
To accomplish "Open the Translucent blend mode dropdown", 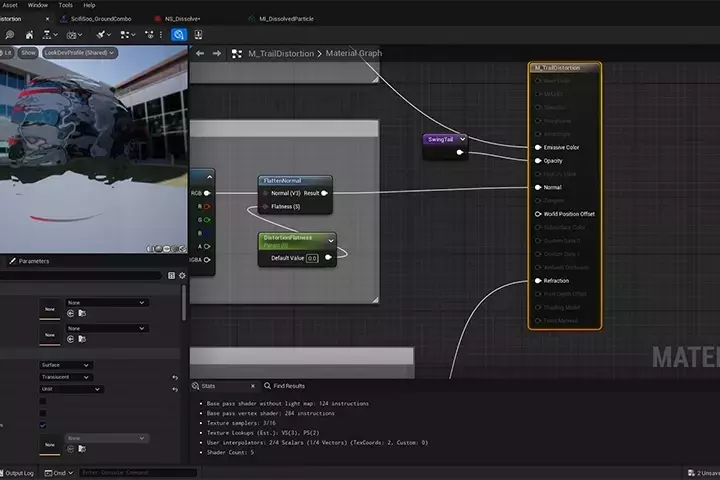I will click(66, 377).
